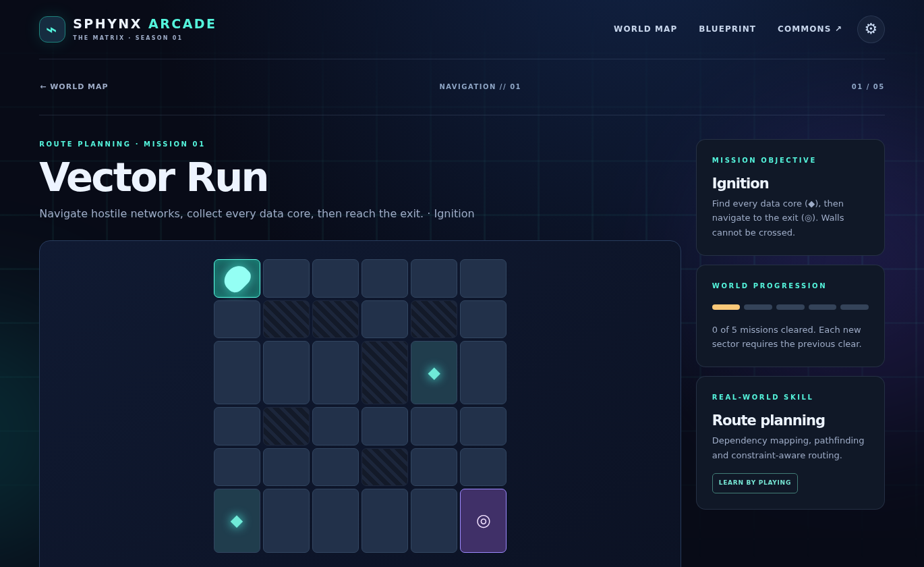The width and height of the screenshot is (924, 567).
Task: Click the WORLD PROGRESSION label
Action: tap(769, 286)
